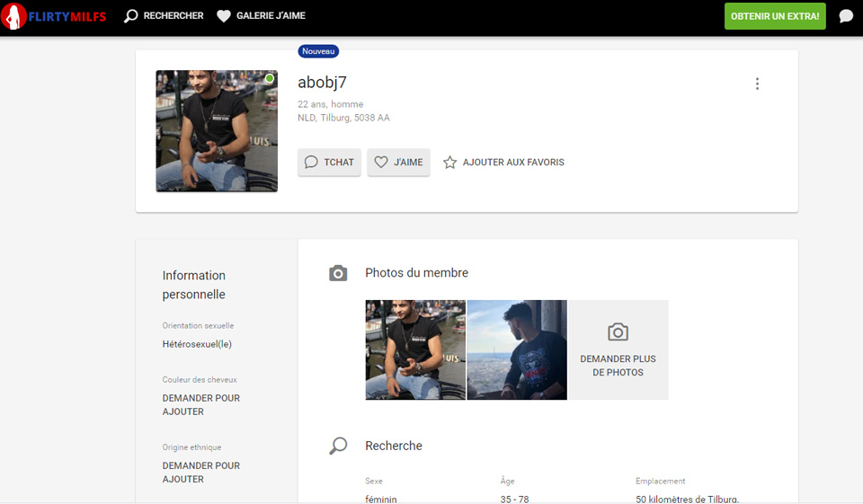View the first member photo thumbnail
This screenshot has width=863, height=504.
tap(415, 349)
